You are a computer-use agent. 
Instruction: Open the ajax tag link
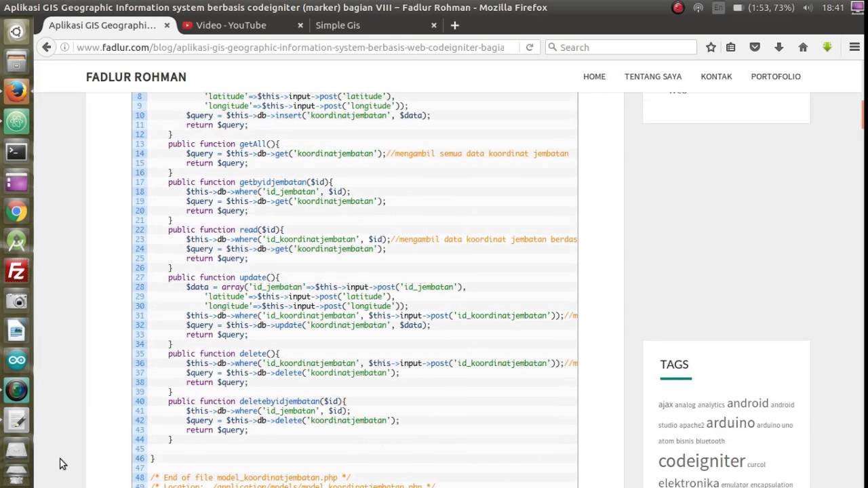[665, 405]
